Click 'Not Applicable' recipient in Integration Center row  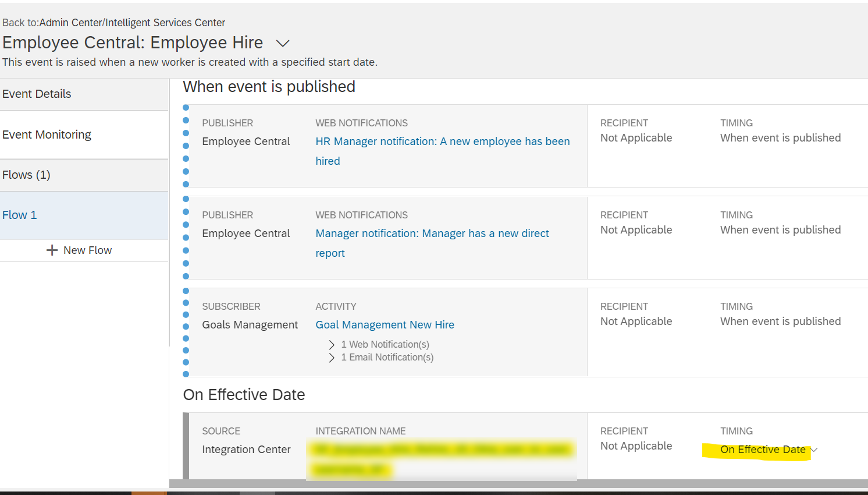[x=636, y=446]
